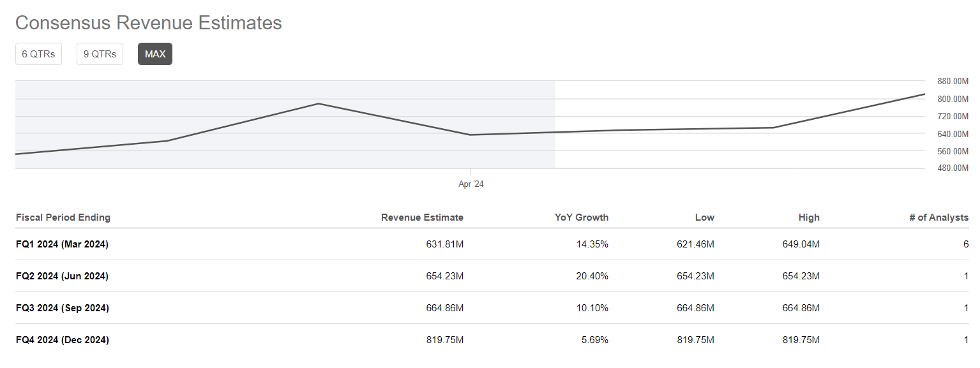Sort table by # of Analysts column

tap(937, 217)
